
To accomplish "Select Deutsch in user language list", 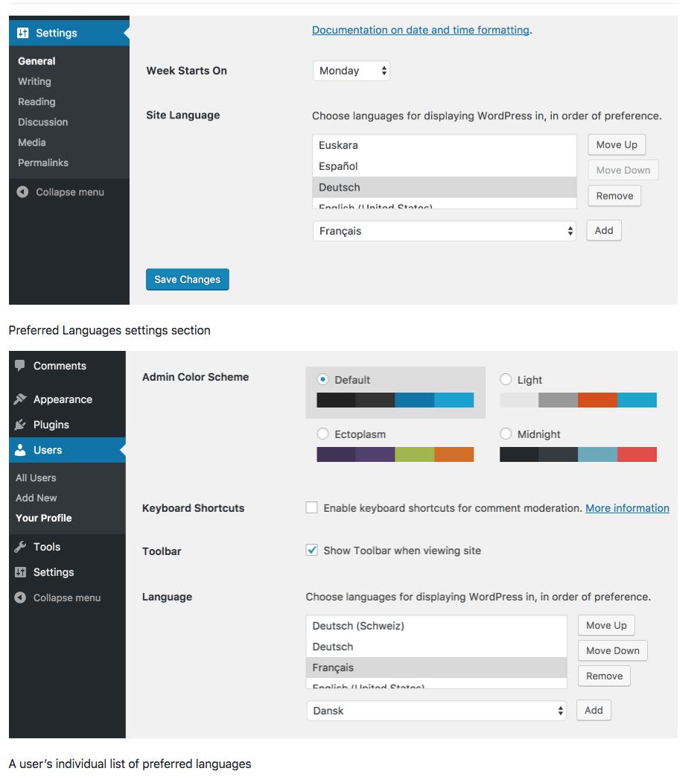I will tap(436, 647).
